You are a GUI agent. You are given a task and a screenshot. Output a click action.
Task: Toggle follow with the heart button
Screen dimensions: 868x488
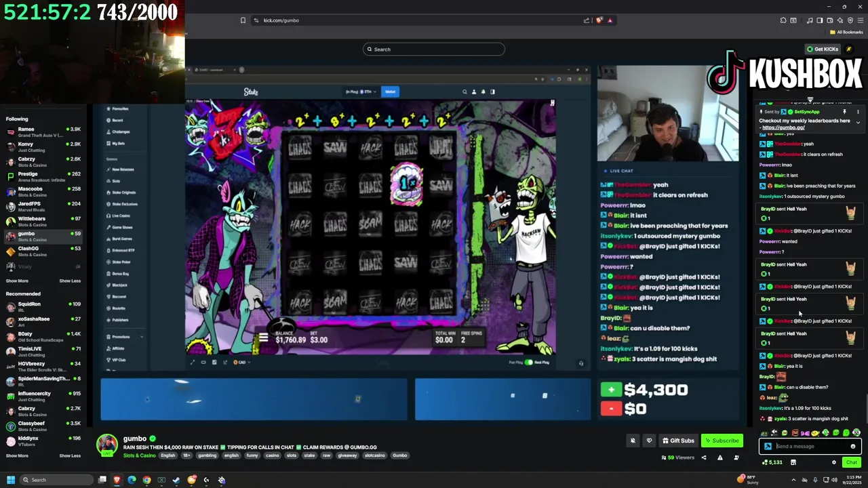(x=649, y=441)
